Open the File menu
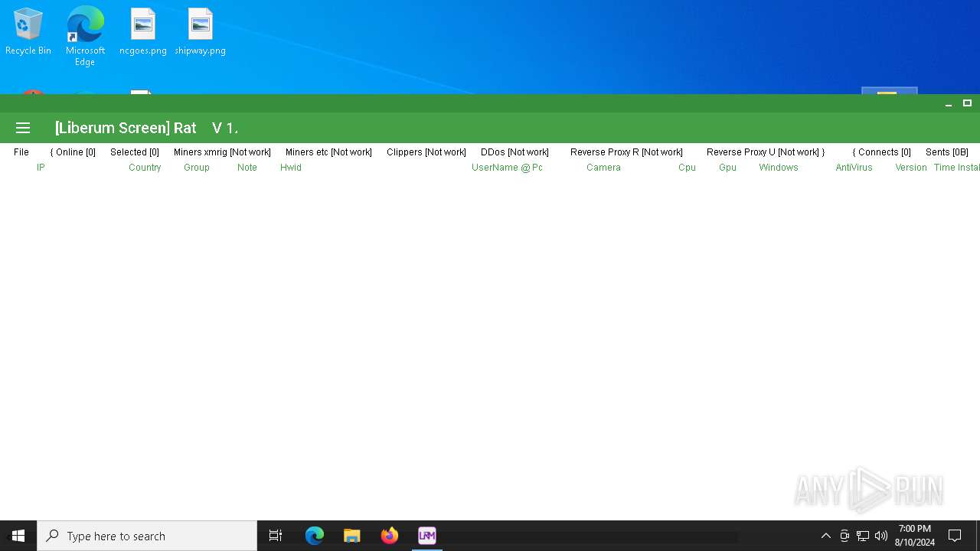The image size is (980, 551). click(21, 152)
